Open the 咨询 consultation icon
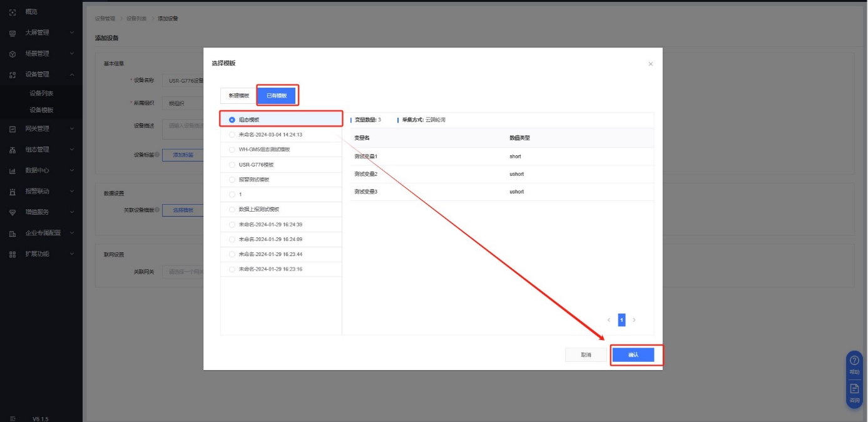Viewport: 868px width, 422px height. click(x=854, y=389)
